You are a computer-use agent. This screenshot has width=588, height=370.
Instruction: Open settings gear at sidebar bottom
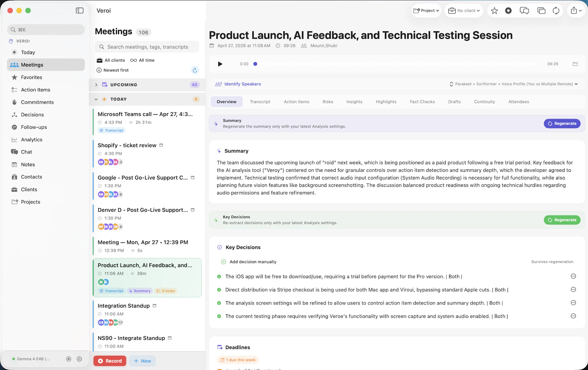tap(79, 359)
